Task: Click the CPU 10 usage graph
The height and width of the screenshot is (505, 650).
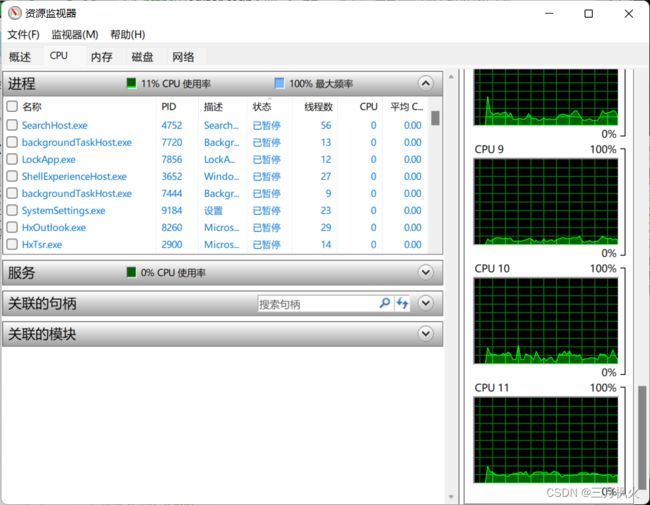Action: pyautogui.click(x=546, y=321)
